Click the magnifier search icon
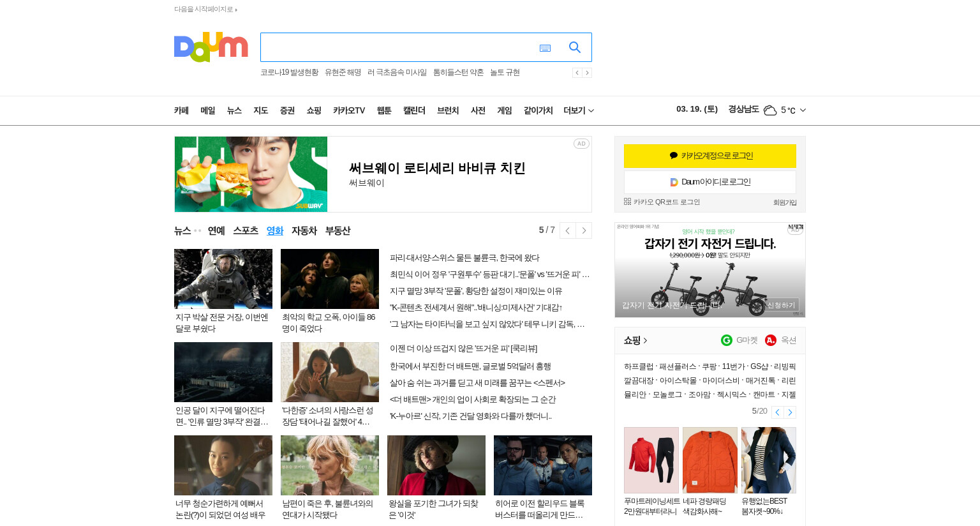The width and height of the screenshot is (980, 526). 575,47
